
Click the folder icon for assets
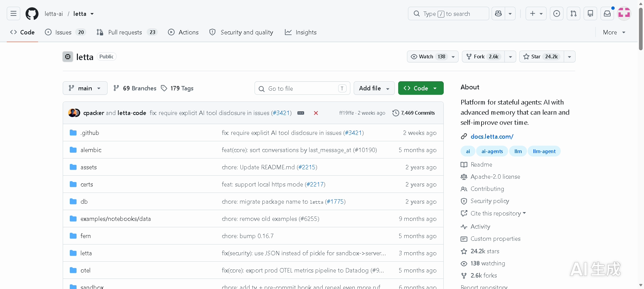click(x=73, y=167)
